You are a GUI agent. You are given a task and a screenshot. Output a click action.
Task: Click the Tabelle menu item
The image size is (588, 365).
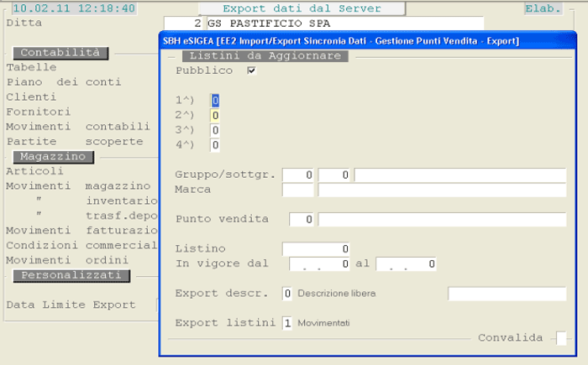tap(31, 67)
